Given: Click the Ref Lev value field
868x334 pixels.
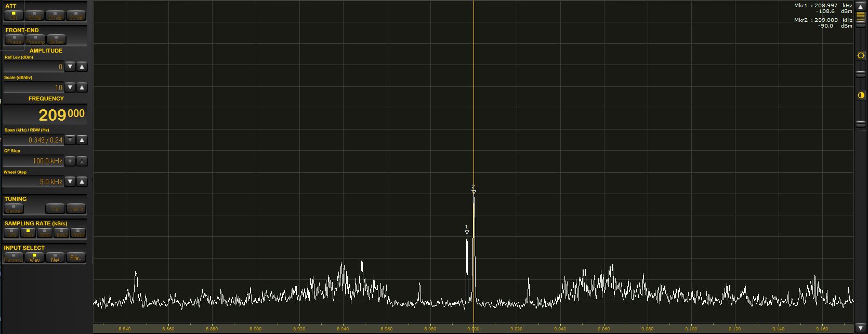Looking at the screenshot, I should [x=34, y=67].
